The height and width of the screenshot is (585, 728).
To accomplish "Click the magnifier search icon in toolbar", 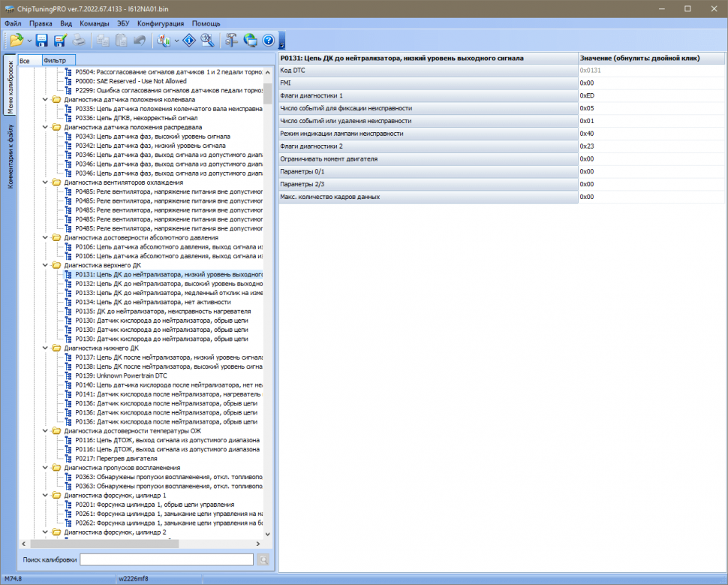I will point(208,41).
